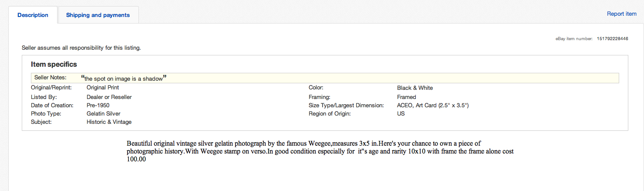644x191 pixels.
Task: Click the Pre-1950 creation date value
Action: click(x=98, y=106)
